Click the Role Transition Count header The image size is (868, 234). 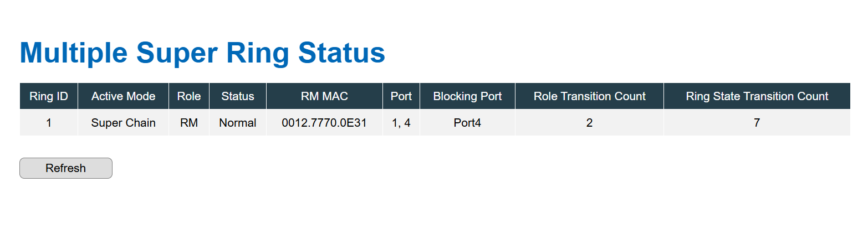tap(589, 96)
